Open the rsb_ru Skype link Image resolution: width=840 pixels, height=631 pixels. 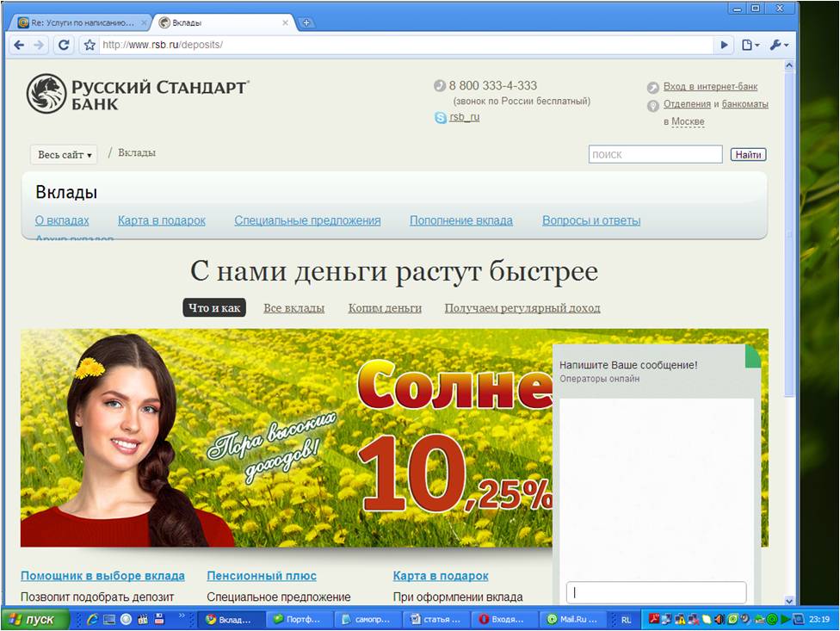click(465, 117)
